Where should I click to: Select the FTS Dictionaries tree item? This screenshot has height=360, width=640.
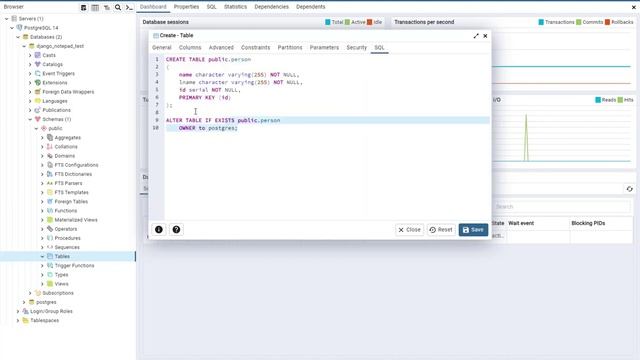coord(73,174)
